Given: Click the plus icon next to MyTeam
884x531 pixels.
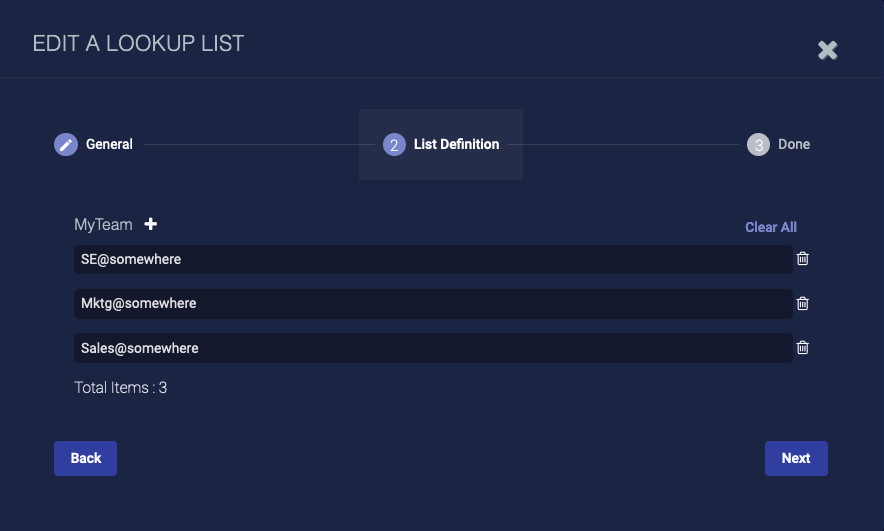Looking at the screenshot, I should 151,224.
